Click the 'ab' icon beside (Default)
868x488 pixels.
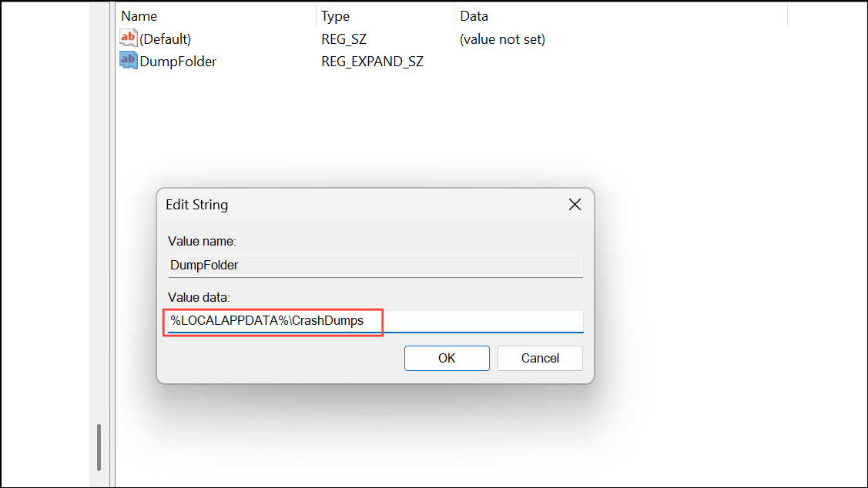tap(128, 38)
